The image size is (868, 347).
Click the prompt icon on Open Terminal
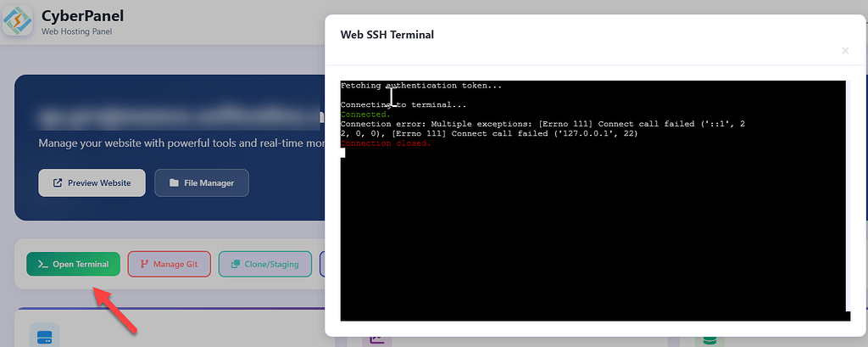pos(42,265)
